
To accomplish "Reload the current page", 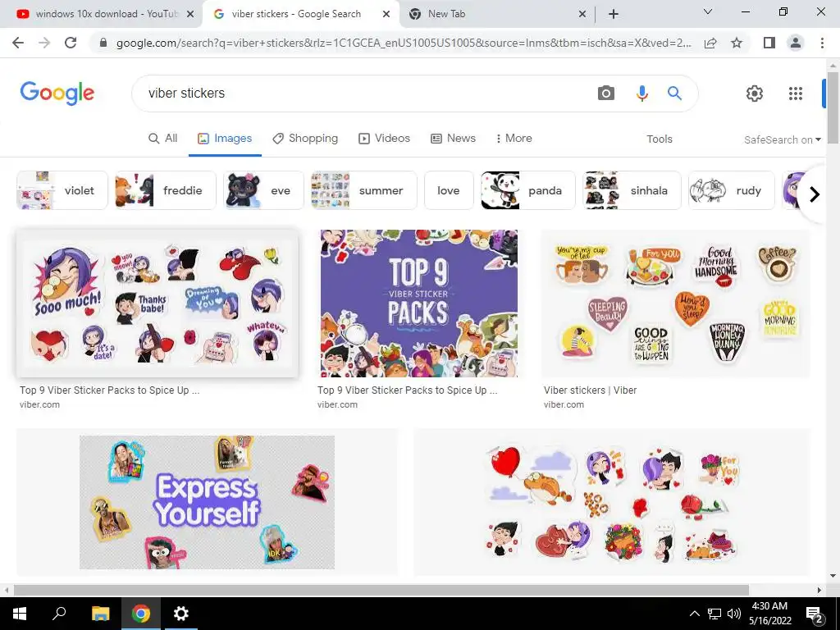I will pos(71,43).
